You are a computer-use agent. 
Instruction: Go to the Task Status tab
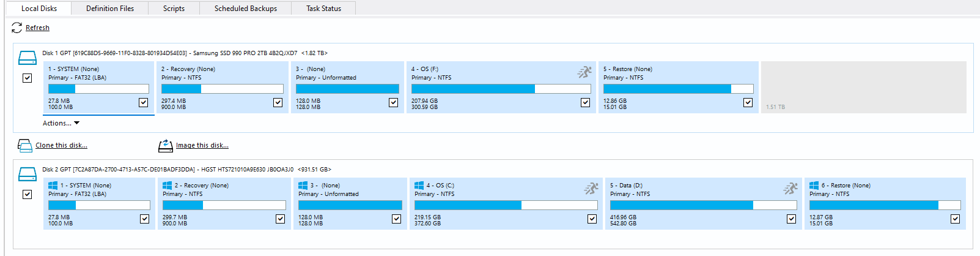point(323,9)
